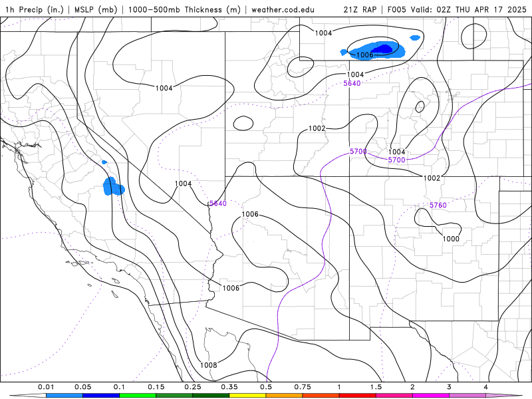Click the 'MSLP (mb)' header label
The image size is (532, 399).
(x=96, y=9)
